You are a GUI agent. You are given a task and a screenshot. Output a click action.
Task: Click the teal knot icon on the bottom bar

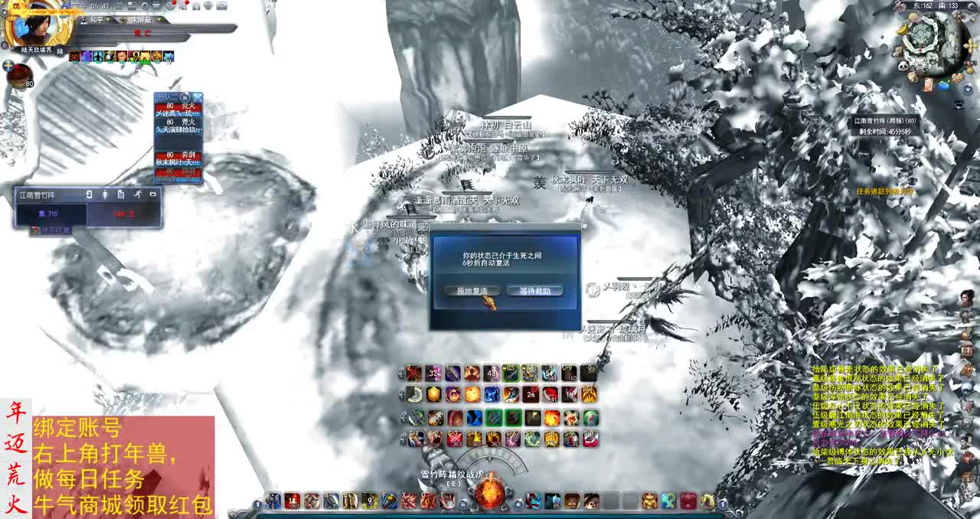(x=669, y=501)
